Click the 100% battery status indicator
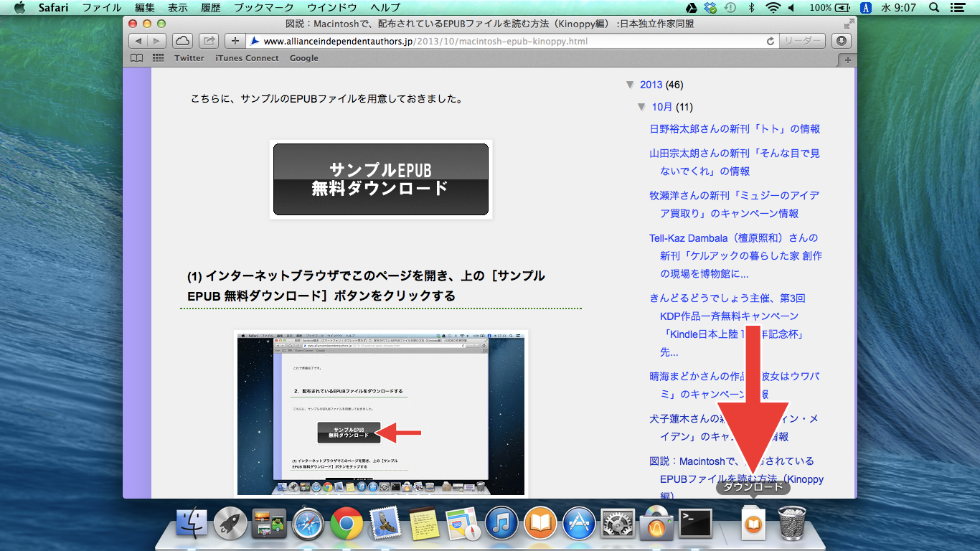This screenshot has width=980, height=551. point(831,8)
